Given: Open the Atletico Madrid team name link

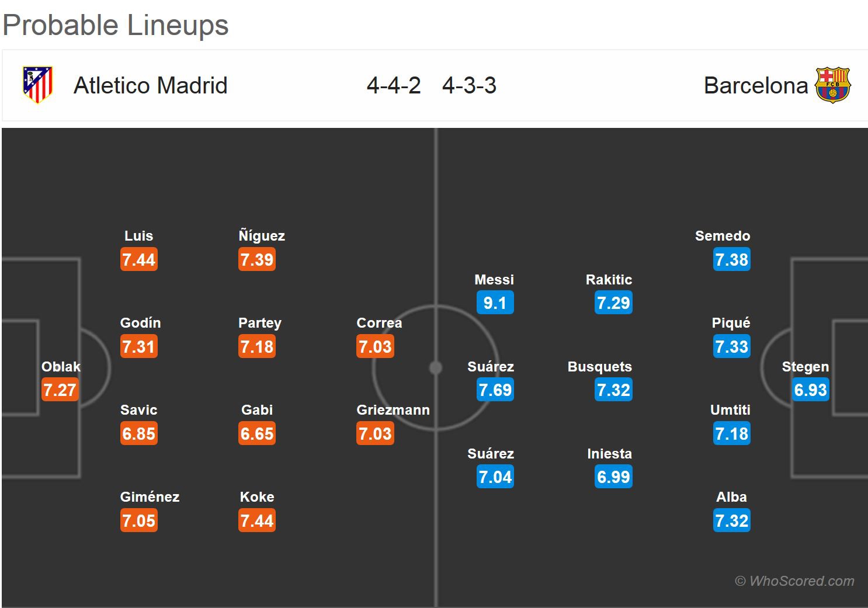Looking at the screenshot, I should pyautogui.click(x=150, y=85).
